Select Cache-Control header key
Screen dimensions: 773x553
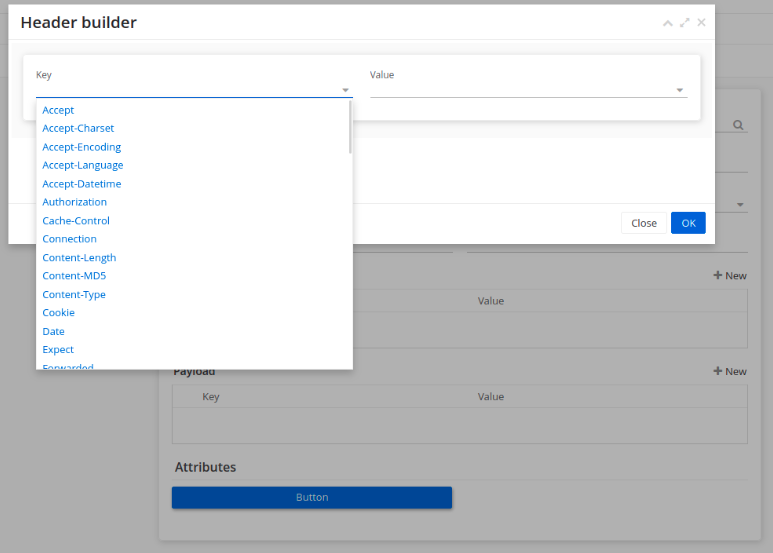pyautogui.click(x=76, y=221)
